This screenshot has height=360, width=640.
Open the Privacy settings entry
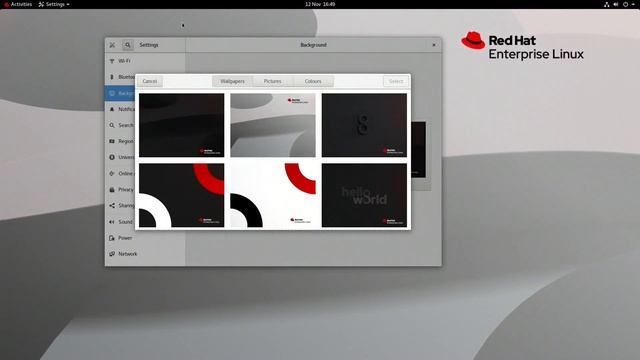tap(120, 189)
